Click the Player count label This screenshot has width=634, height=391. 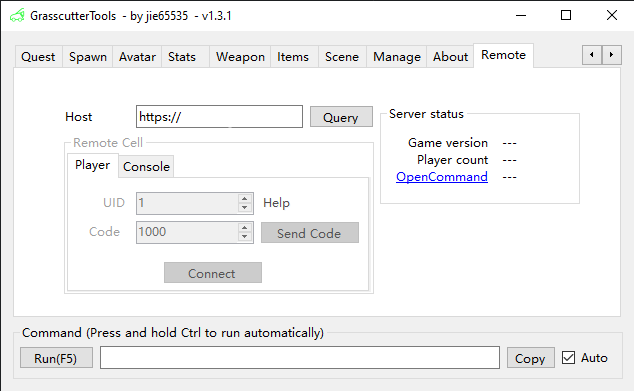(452, 160)
